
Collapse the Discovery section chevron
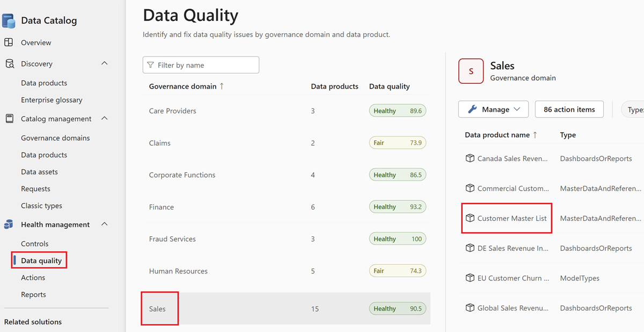pyautogui.click(x=105, y=63)
